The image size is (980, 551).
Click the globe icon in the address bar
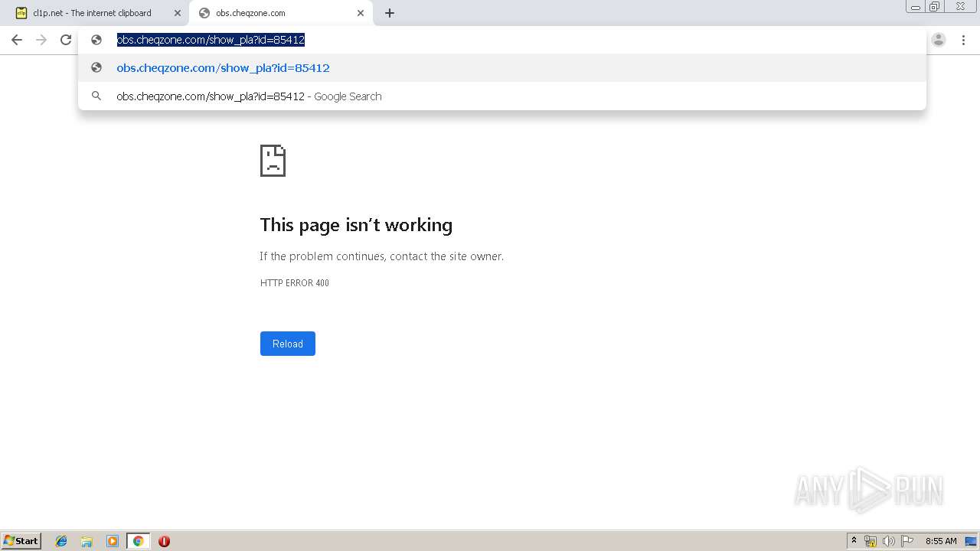coord(96,40)
